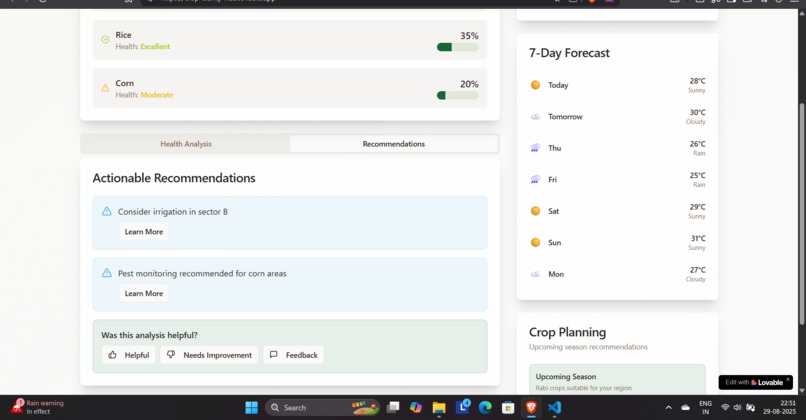Viewport: 806px width, 420px height.
Task: Click the Needs Improvement button
Action: click(x=209, y=355)
